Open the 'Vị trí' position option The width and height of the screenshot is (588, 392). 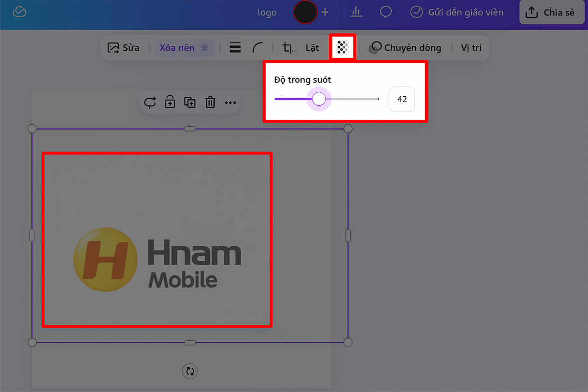pyautogui.click(x=471, y=48)
